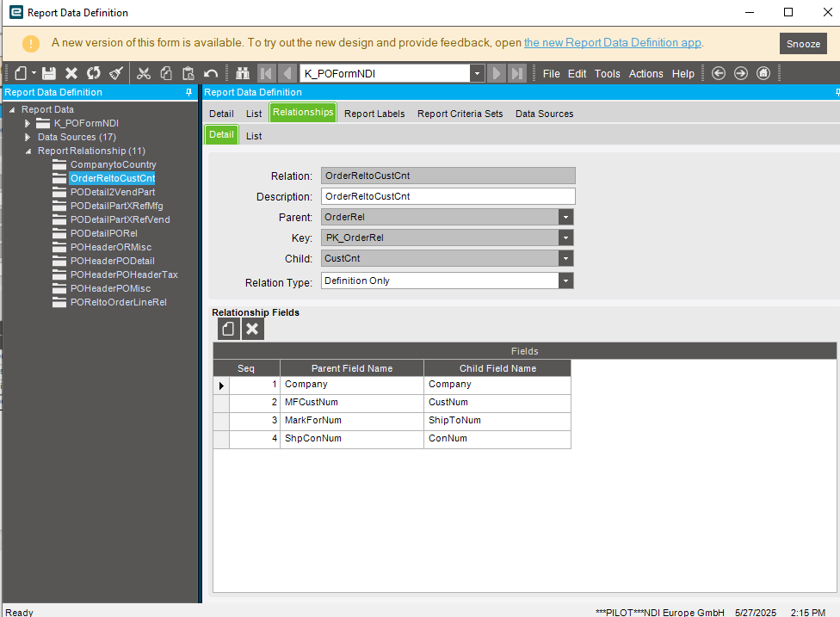Click the Relation field OrderReltoCustCnt
840x617 pixels.
click(x=448, y=176)
